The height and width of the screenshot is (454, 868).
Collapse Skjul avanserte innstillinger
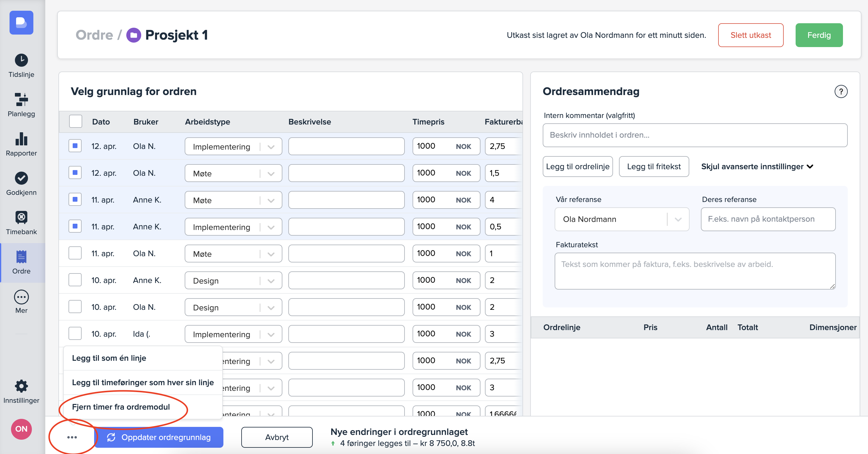tap(757, 167)
